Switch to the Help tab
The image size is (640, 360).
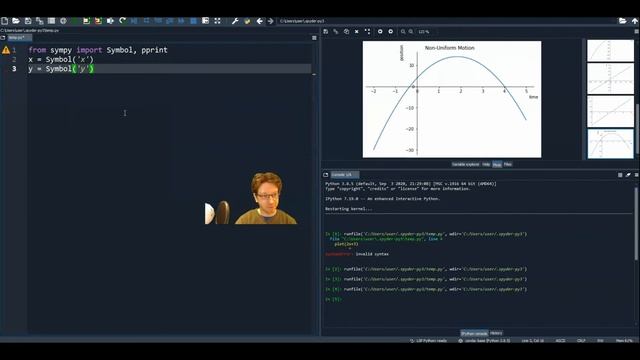click(486, 164)
